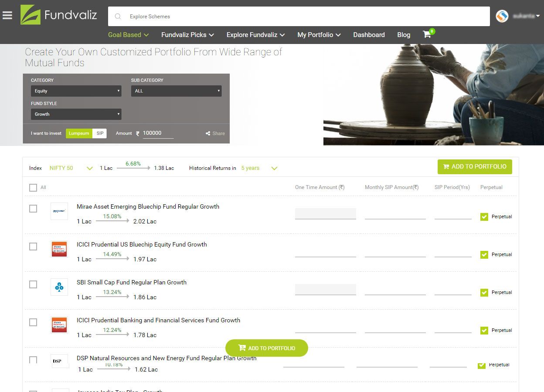Open the shopping cart icon
544x392 pixels.
click(x=427, y=34)
